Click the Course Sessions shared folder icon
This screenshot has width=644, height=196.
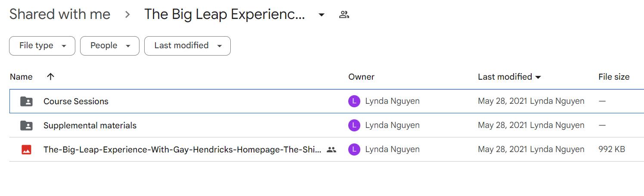point(26,101)
